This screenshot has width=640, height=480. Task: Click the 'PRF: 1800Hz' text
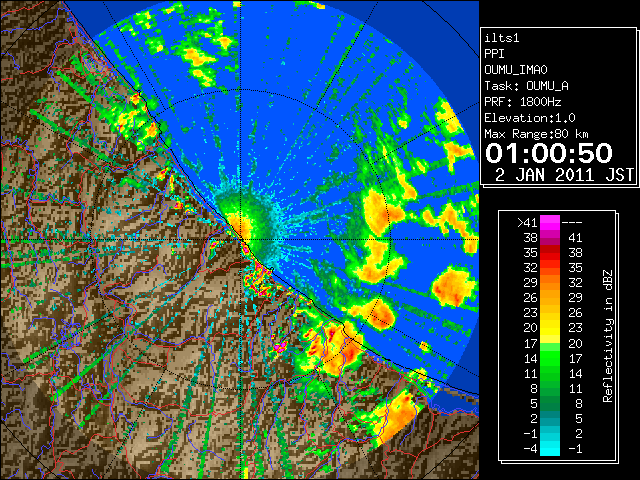(522, 102)
